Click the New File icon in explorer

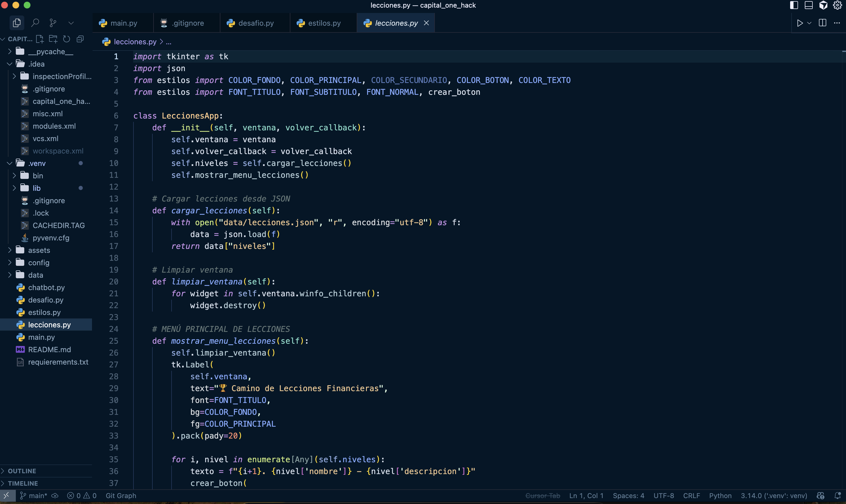40,39
